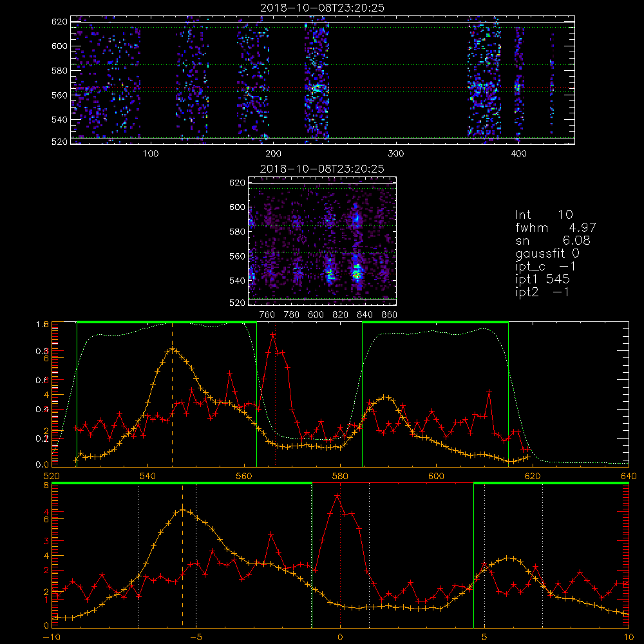Screen dimensions: 644x644
Task: Click the x-axis label 580 of upper profile plot
Action: tap(340, 477)
